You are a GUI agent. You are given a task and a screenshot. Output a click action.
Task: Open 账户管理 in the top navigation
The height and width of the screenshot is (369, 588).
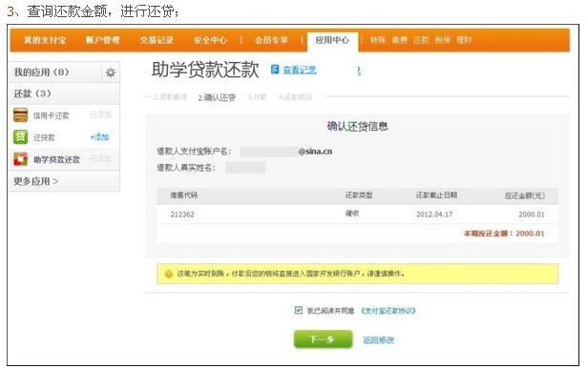click(x=103, y=40)
